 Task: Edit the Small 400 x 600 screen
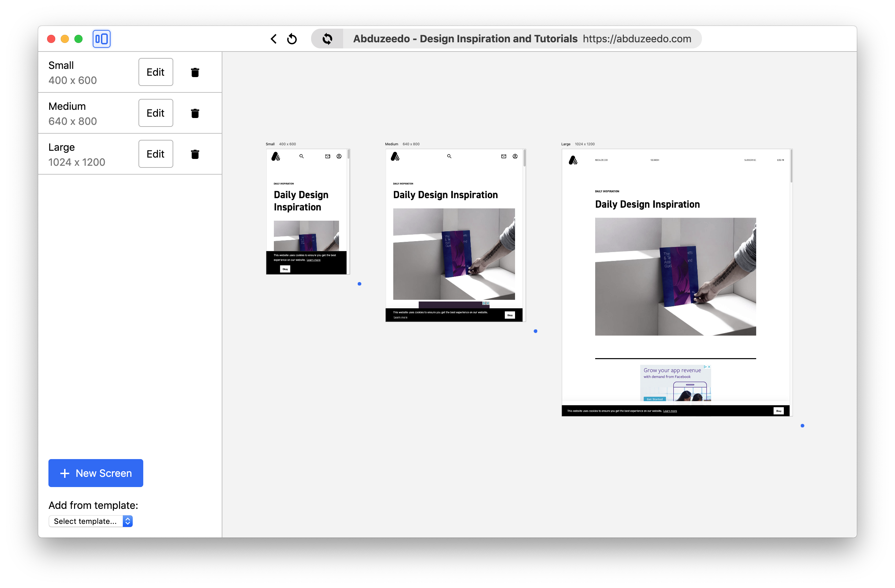coord(155,72)
